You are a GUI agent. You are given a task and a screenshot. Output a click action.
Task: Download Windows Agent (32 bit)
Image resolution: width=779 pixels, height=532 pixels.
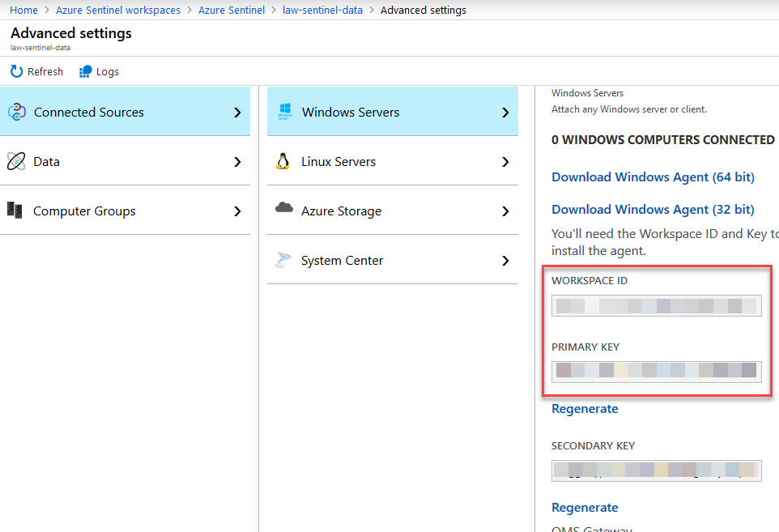(x=653, y=209)
